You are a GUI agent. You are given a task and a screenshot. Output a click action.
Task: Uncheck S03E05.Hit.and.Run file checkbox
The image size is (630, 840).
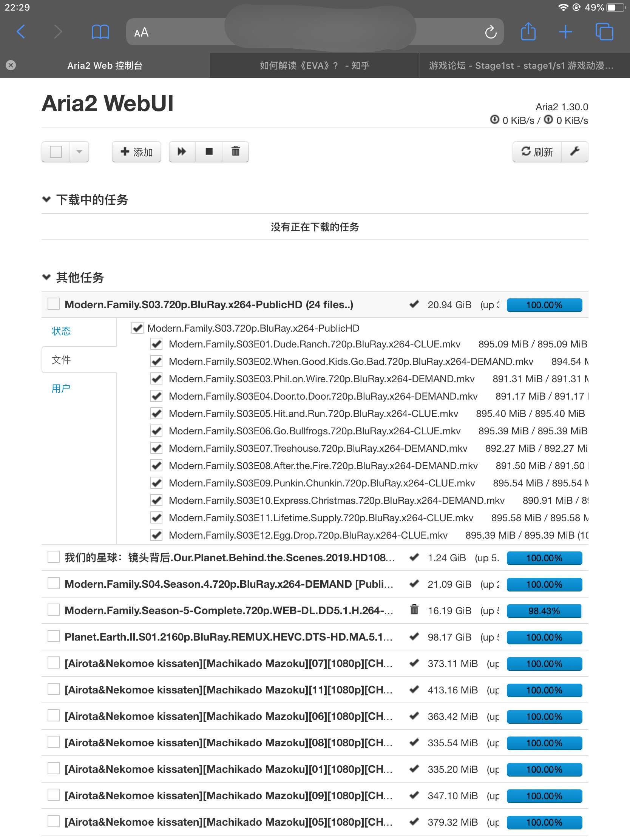pyautogui.click(x=156, y=413)
